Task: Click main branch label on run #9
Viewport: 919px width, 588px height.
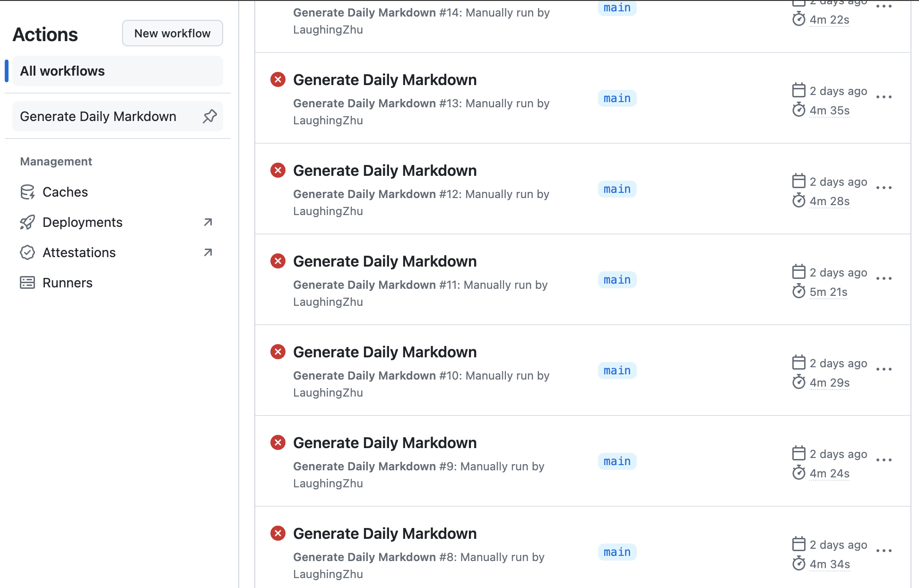Action: pyautogui.click(x=617, y=461)
